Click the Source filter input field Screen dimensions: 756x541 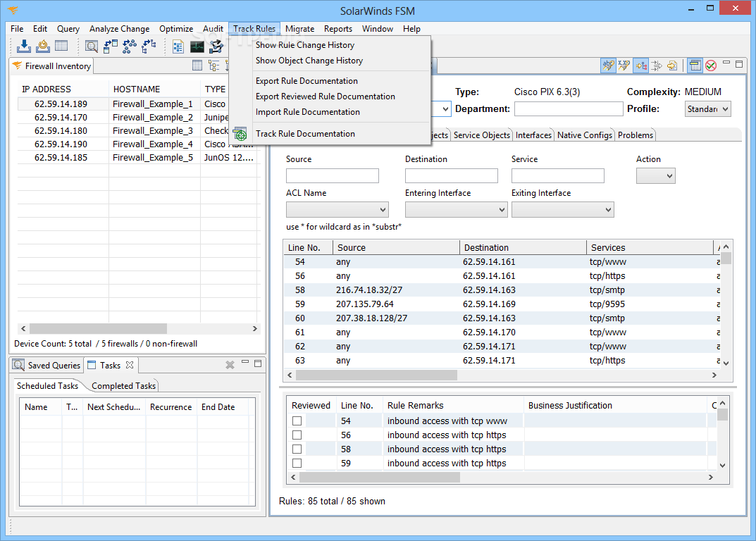(x=332, y=176)
